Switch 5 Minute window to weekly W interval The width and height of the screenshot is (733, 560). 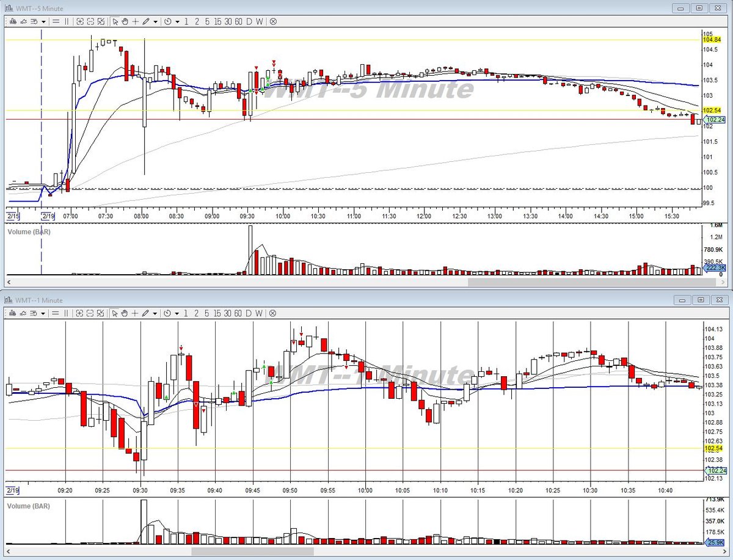coord(259,21)
